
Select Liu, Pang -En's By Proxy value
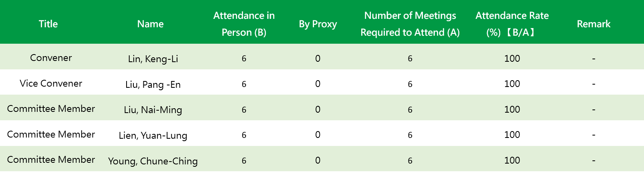tap(318, 84)
